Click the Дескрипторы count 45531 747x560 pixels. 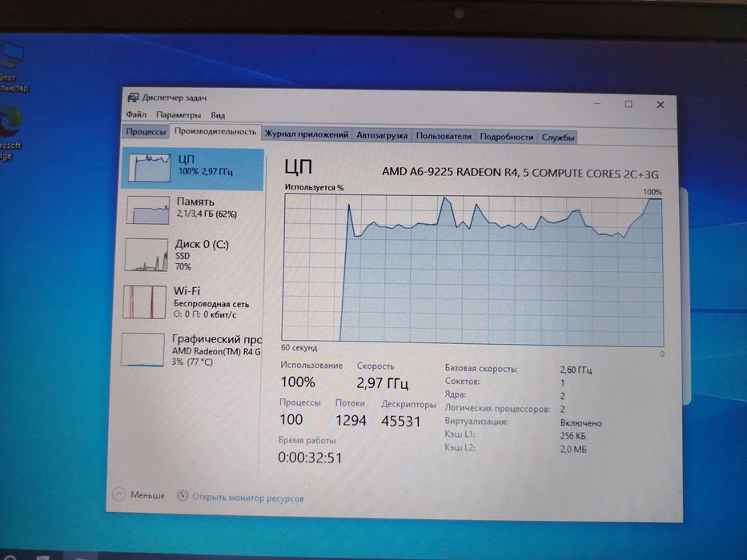click(x=401, y=422)
